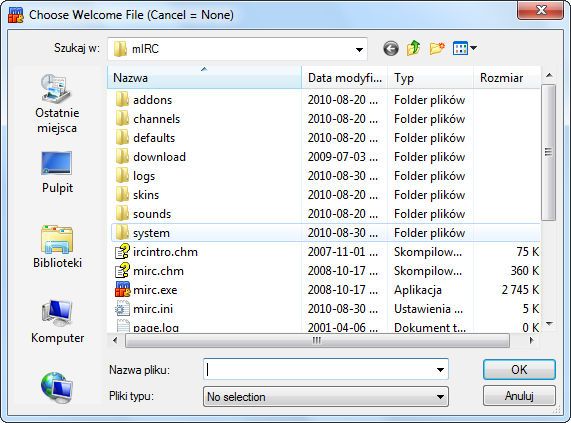Click the 2009-07-03 date of download folder
571x423 pixels.
coord(342,157)
